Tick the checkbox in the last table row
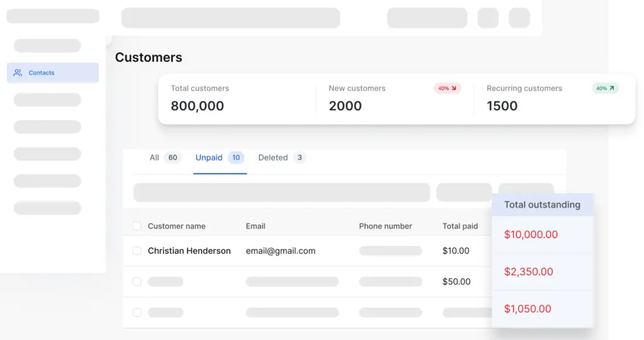 [x=136, y=312]
